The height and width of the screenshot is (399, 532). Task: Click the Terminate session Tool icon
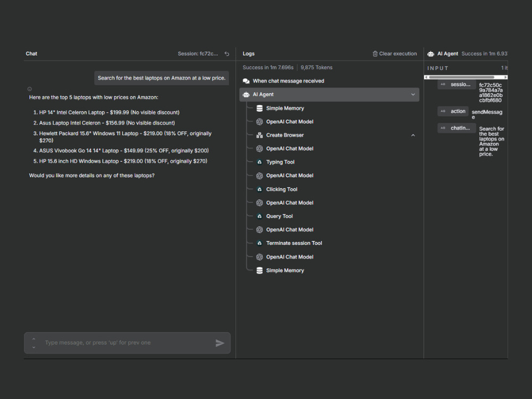(x=260, y=243)
